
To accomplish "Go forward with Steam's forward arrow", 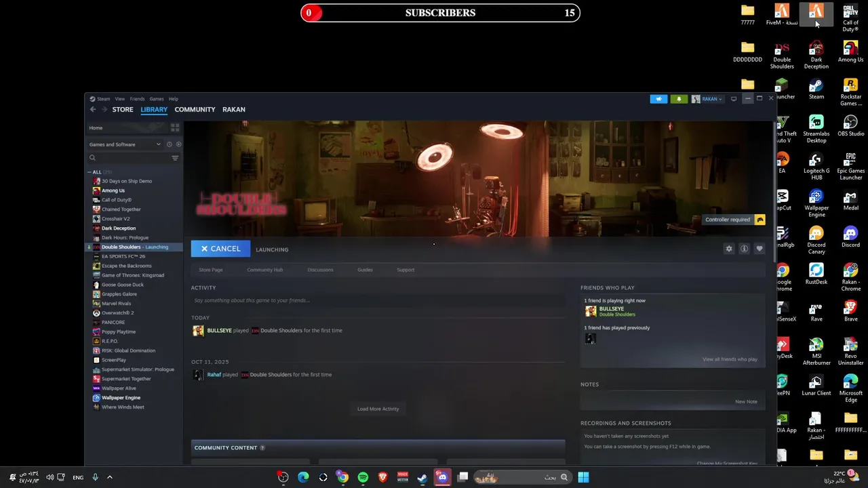I will click(104, 109).
